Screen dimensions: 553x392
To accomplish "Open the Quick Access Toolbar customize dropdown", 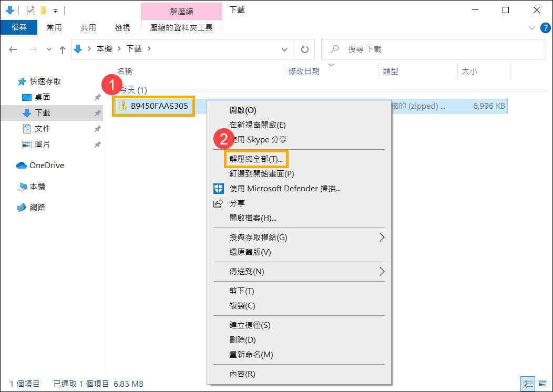I will [55, 10].
